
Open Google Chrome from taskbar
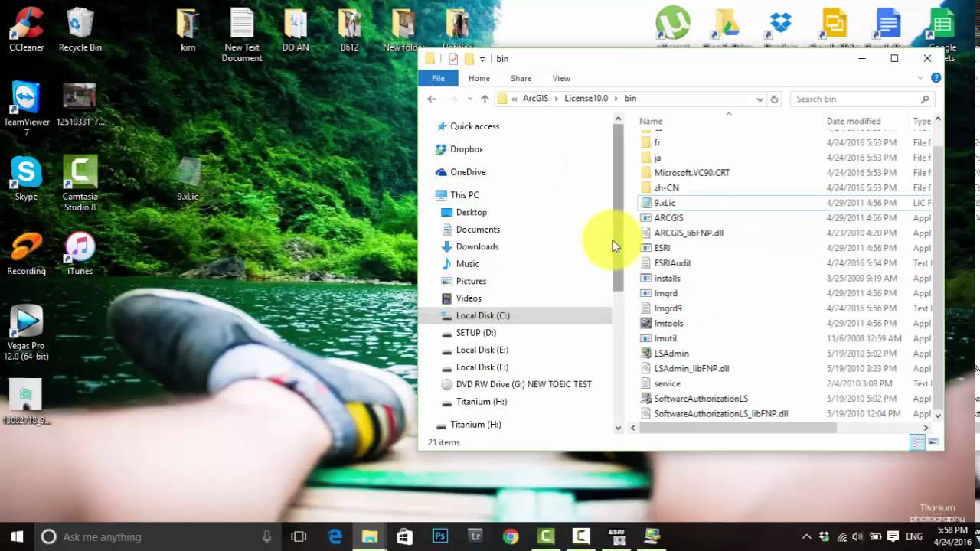(x=511, y=536)
